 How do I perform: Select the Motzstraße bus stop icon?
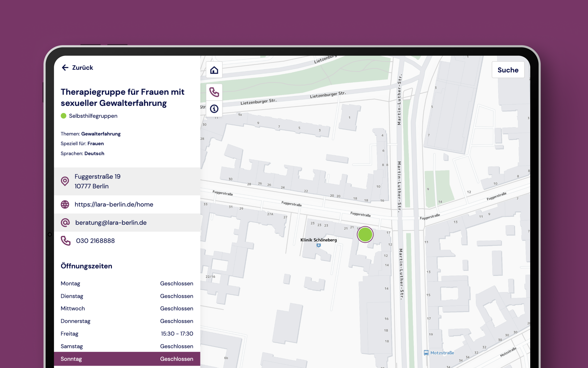point(426,353)
